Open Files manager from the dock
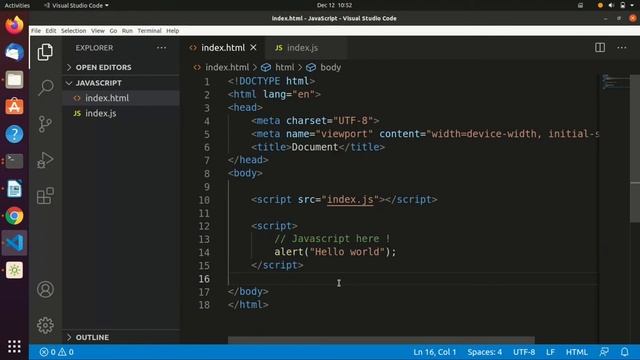The image size is (640, 360). [14, 80]
